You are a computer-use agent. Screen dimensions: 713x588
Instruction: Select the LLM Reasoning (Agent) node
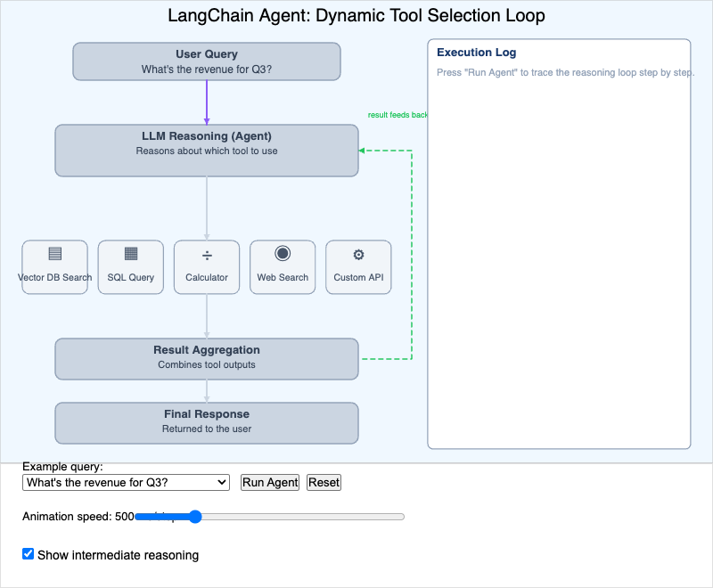tap(207, 151)
